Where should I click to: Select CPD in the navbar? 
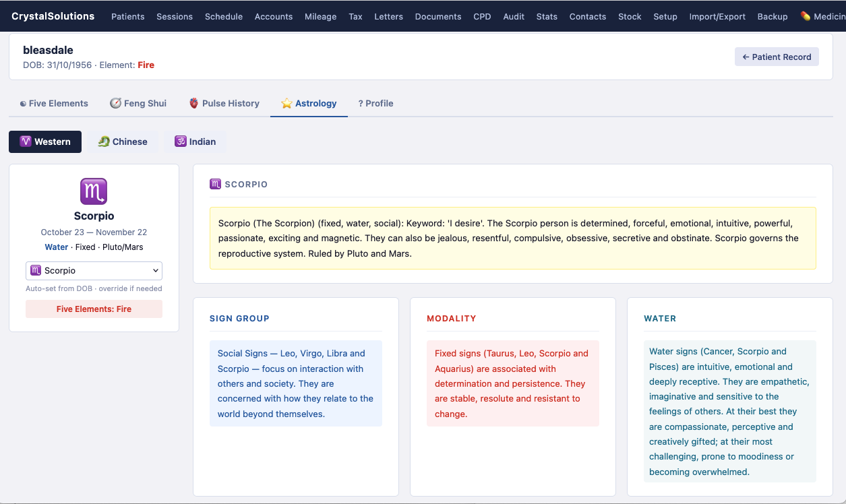point(483,16)
